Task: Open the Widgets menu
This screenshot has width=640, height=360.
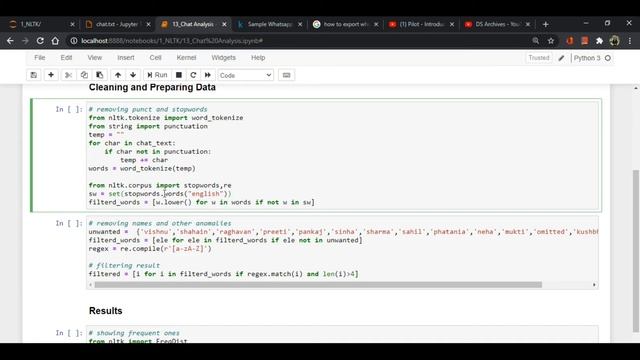Action: point(223,58)
